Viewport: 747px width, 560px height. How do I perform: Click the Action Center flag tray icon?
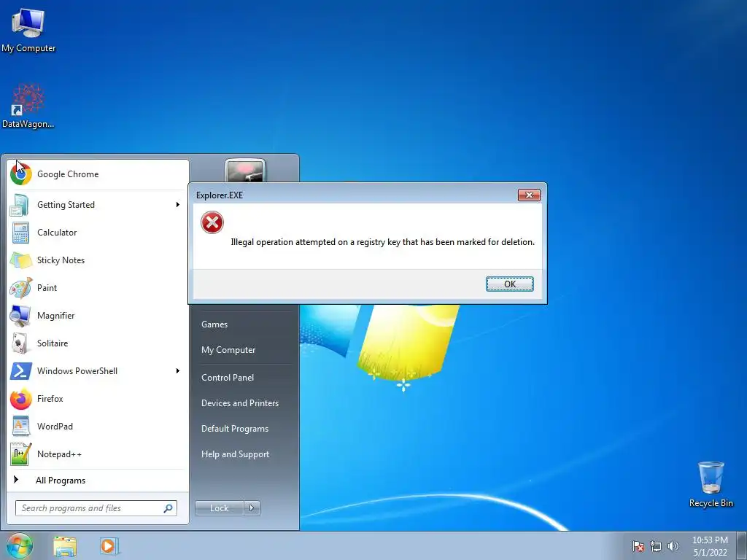638,546
